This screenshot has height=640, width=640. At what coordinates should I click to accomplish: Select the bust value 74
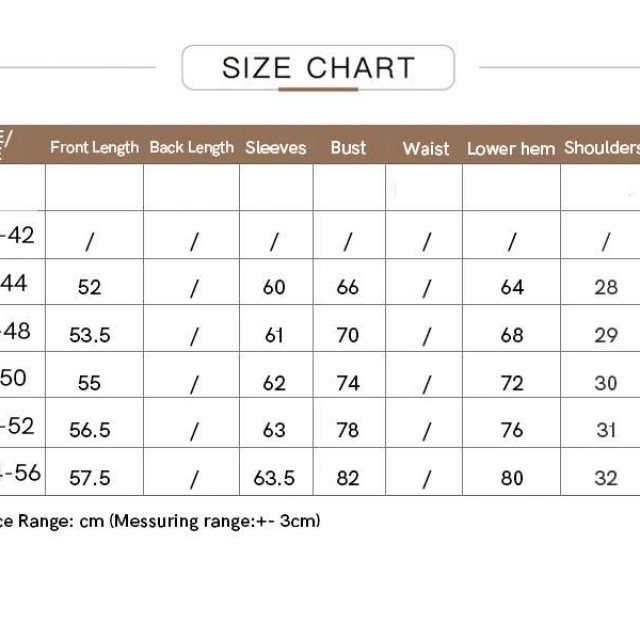pos(348,383)
